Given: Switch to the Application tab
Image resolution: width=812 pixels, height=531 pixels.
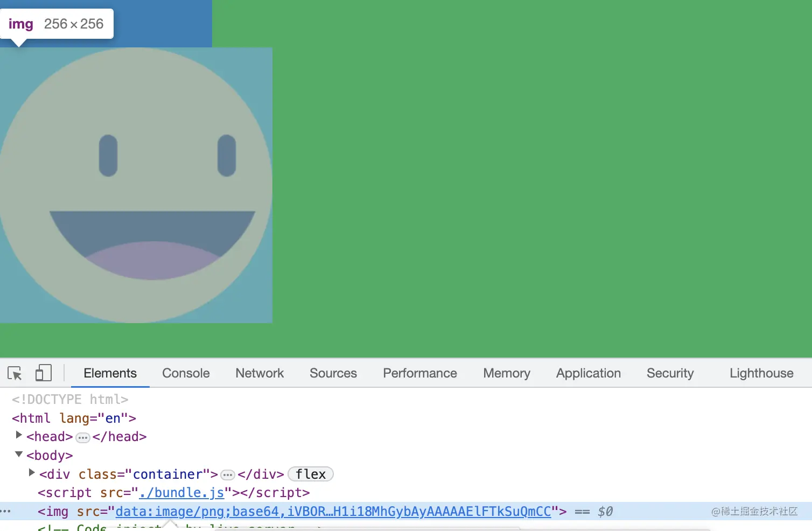Looking at the screenshot, I should click(x=589, y=373).
